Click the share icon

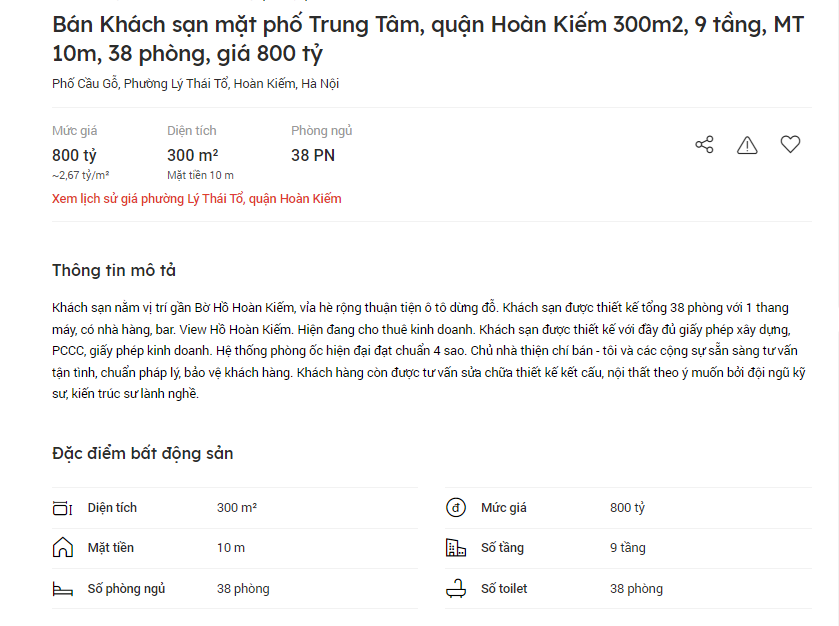[704, 144]
